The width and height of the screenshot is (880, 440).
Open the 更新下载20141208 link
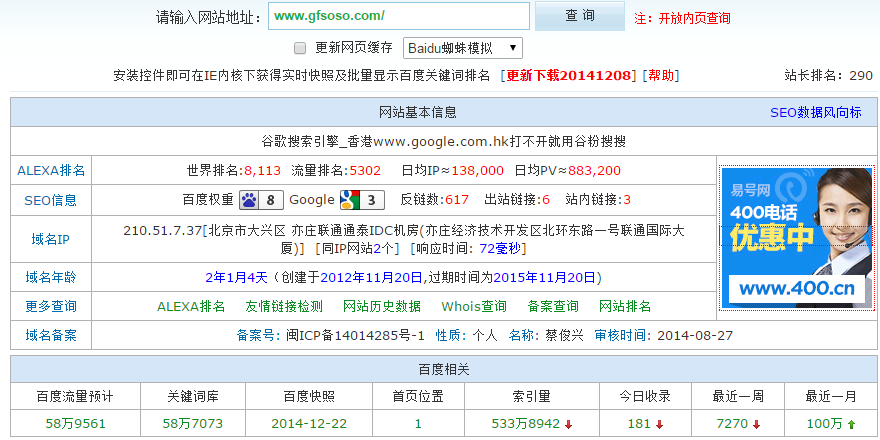(569, 75)
